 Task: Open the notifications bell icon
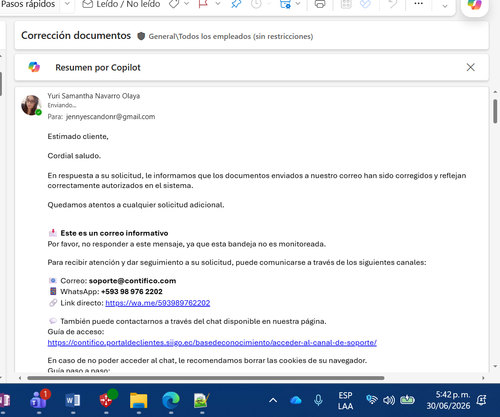pyautogui.click(x=482, y=400)
